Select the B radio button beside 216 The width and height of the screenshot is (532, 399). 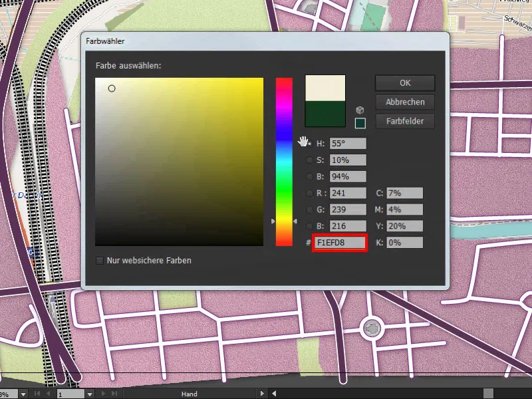tap(309, 226)
